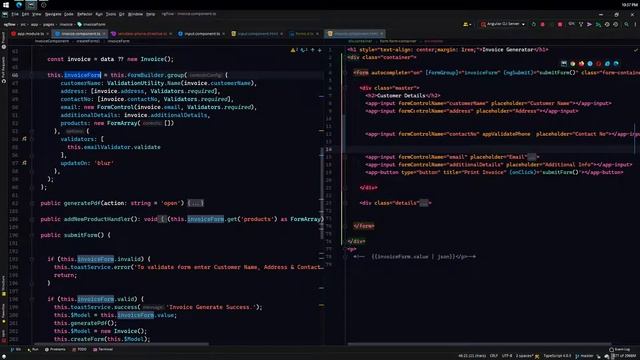
Task: Click the Invoice Generator heading text
Action: click(508, 49)
